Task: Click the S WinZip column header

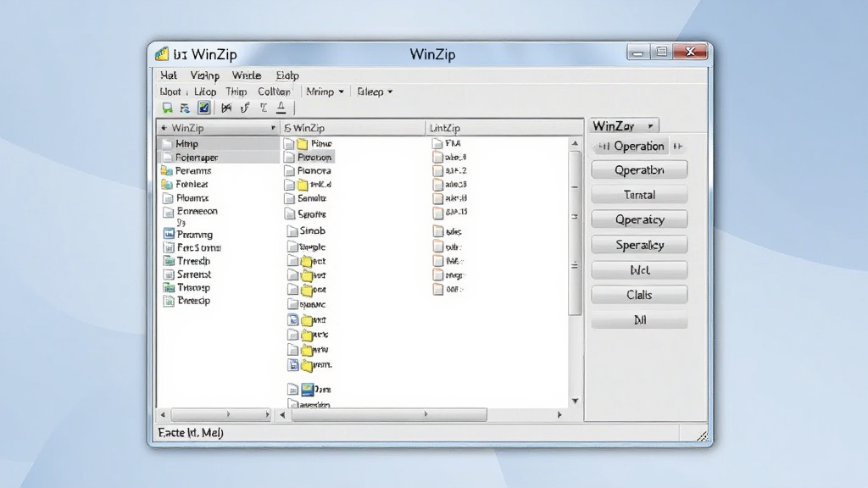Action: click(x=353, y=128)
